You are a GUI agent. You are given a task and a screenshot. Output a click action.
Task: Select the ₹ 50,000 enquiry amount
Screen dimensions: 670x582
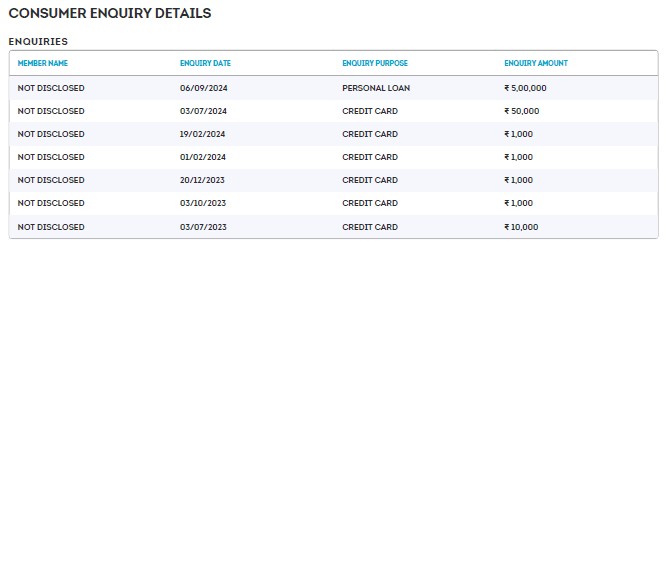(x=522, y=111)
